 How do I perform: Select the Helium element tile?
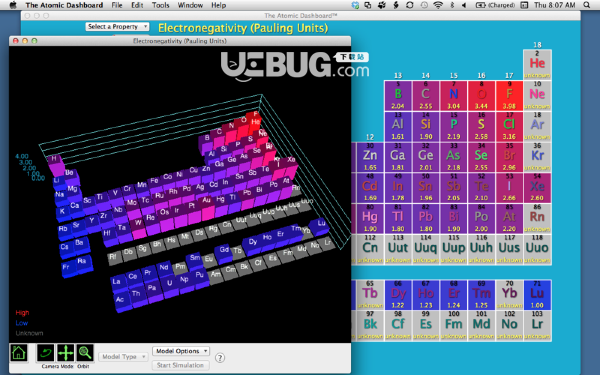[x=537, y=64]
